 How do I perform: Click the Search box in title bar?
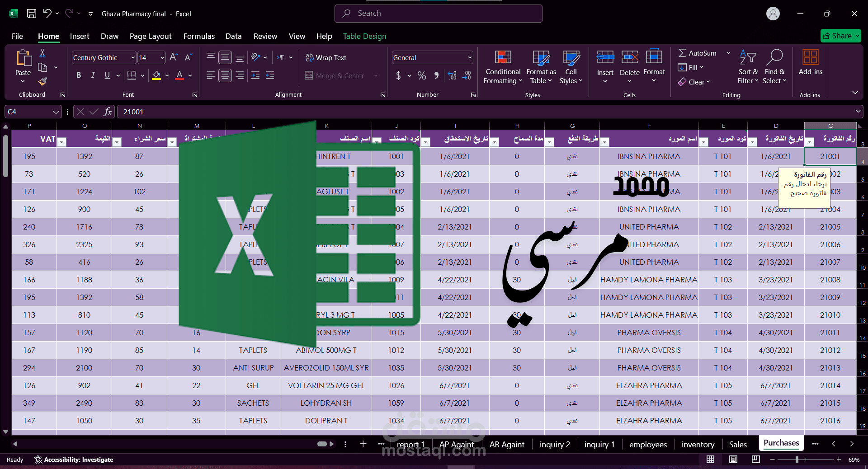tap(438, 14)
